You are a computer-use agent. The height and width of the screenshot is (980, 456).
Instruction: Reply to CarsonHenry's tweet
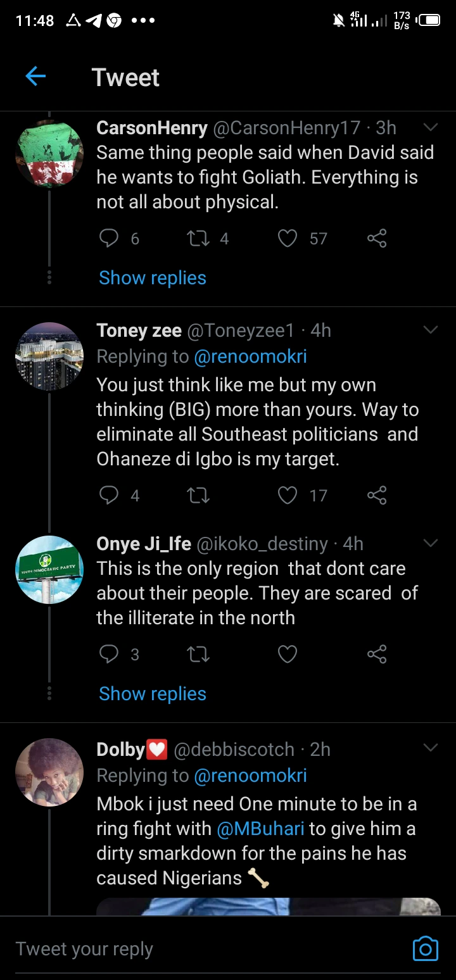[x=110, y=238]
